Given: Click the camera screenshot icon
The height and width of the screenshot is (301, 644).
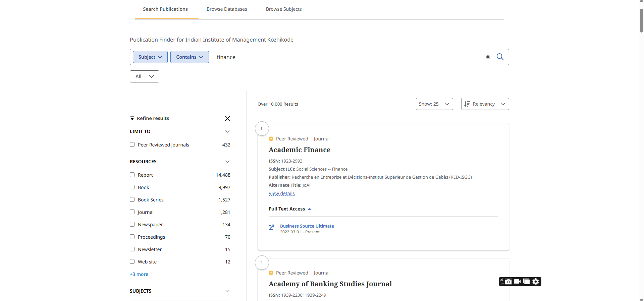Looking at the screenshot, I should 508,282.
